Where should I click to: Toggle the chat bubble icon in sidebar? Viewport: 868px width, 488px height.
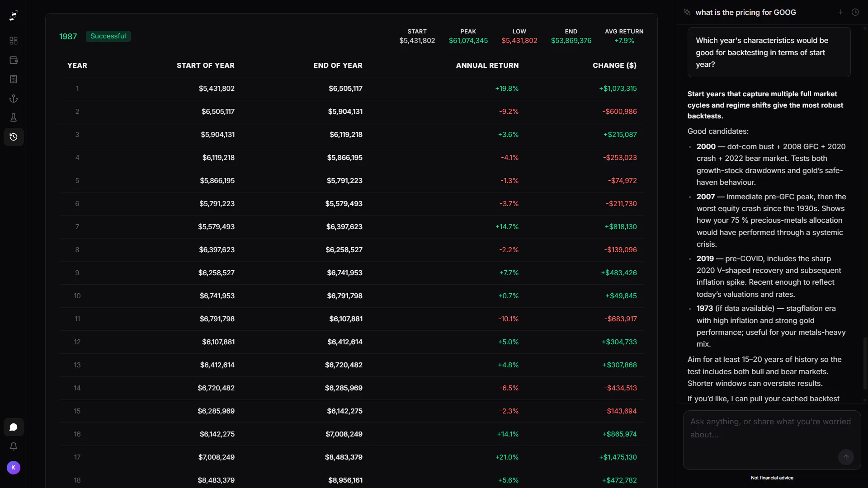click(14, 427)
